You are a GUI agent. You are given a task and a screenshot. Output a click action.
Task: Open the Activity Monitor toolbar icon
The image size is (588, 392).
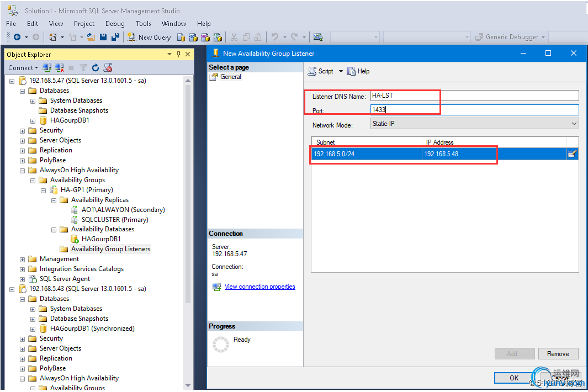tap(318, 37)
